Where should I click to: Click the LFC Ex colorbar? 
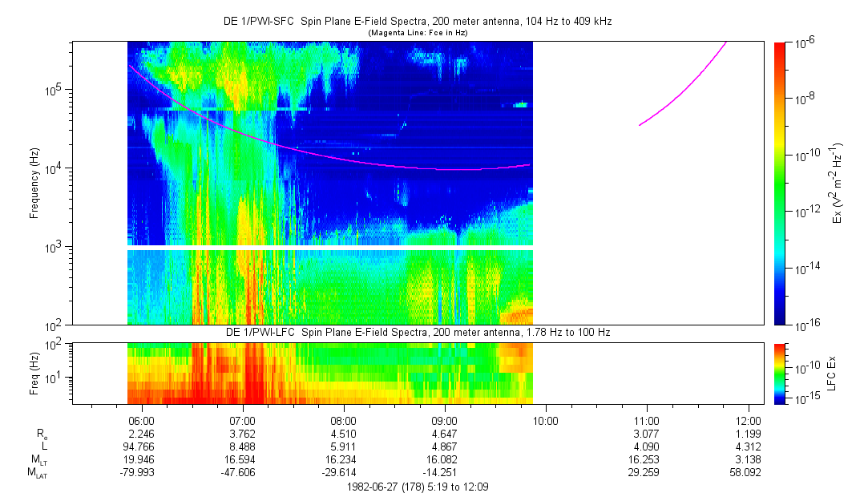pyautogui.click(x=781, y=372)
